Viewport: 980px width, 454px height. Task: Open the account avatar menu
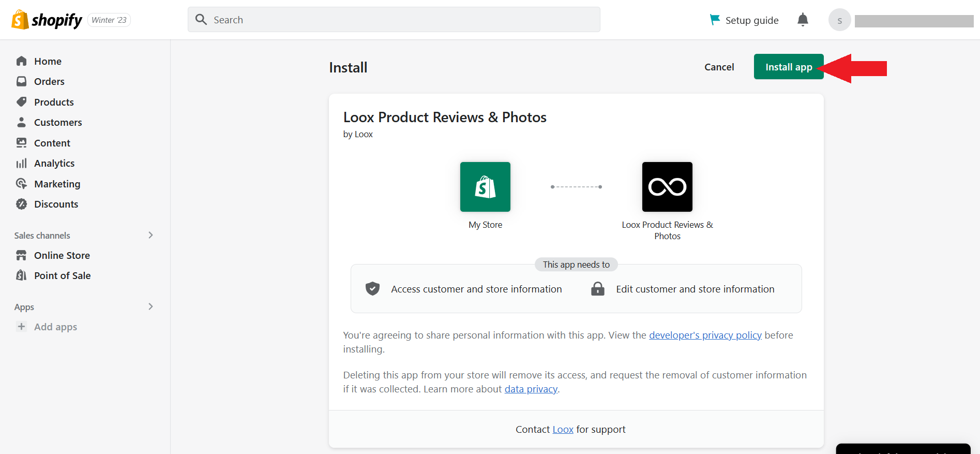(x=840, y=20)
